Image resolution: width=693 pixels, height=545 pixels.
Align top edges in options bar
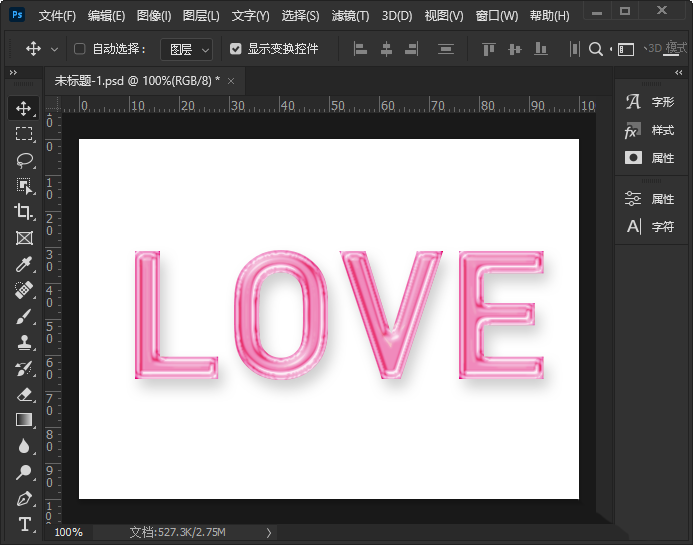point(488,49)
